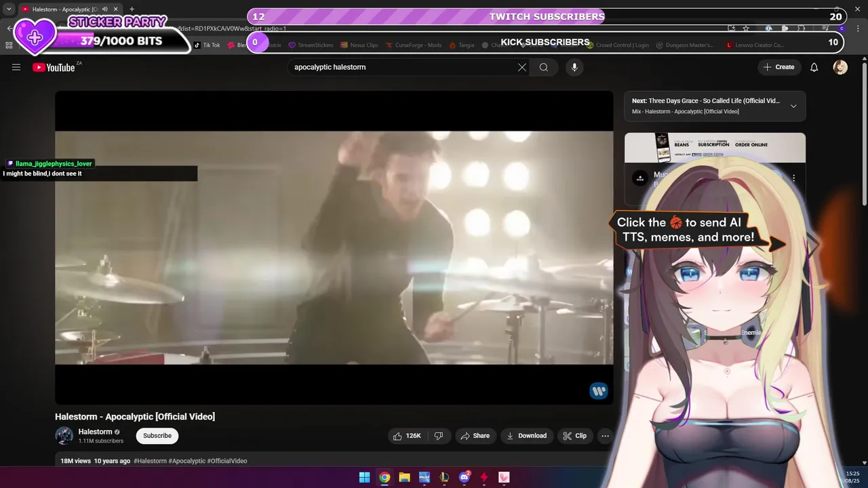Open the red lightning bolt taskbar app
Image resolution: width=868 pixels, height=488 pixels.
tap(484, 477)
